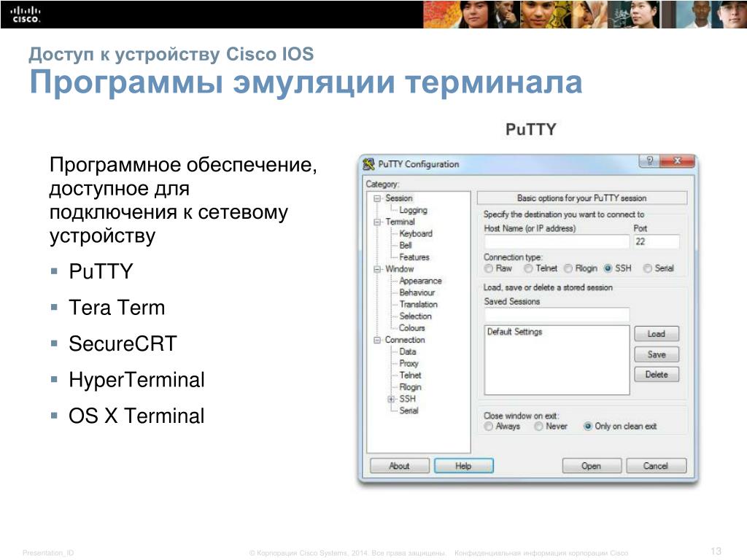The width and height of the screenshot is (747, 560).
Task: Select the Connection category
Action: click(x=405, y=340)
